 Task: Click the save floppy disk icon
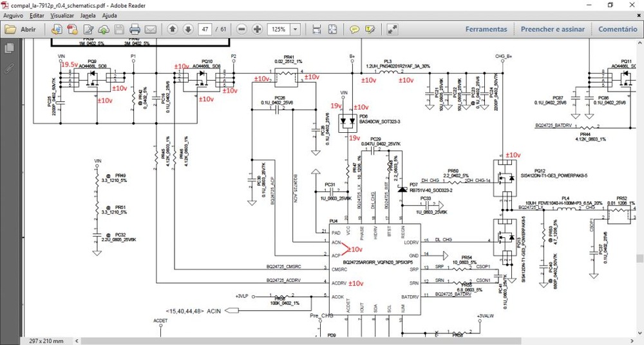coord(119,29)
